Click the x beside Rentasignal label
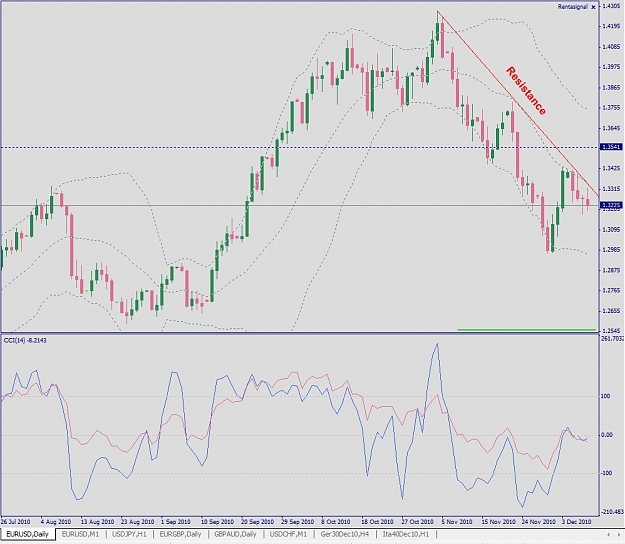Image resolution: width=625 pixels, height=544 pixels. tap(594, 7)
